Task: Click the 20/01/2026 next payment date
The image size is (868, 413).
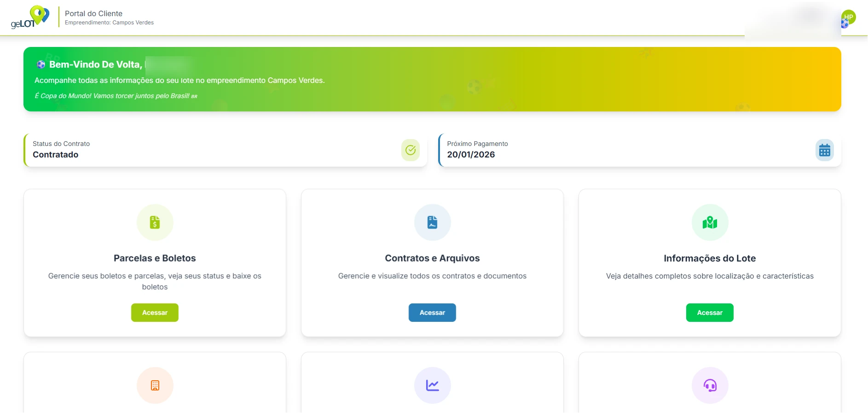Action: click(471, 155)
